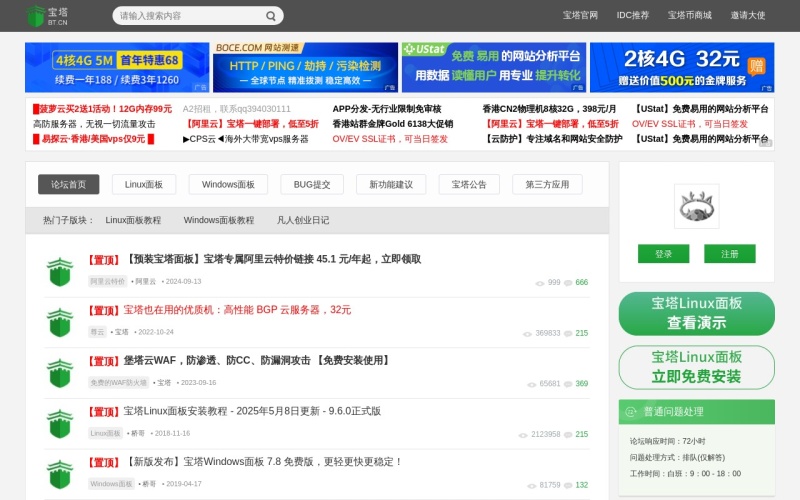The image size is (800, 500).
Task: Click the views eye icon showing 65681
Action: [531, 384]
